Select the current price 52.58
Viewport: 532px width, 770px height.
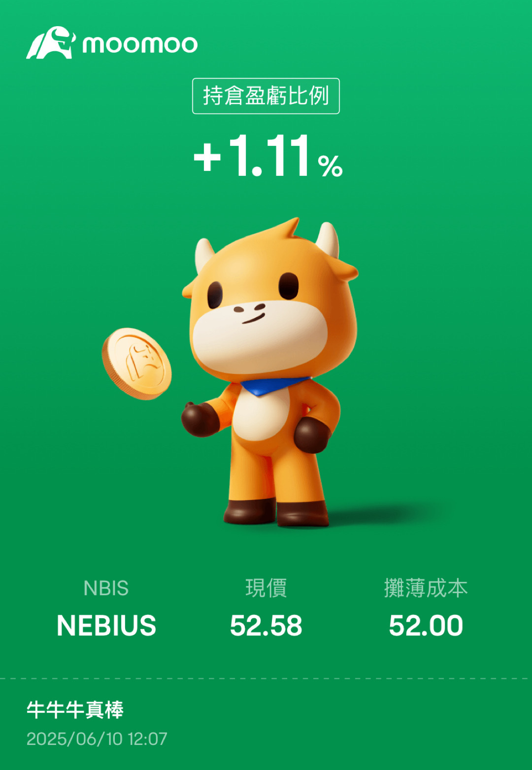click(x=266, y=626)
